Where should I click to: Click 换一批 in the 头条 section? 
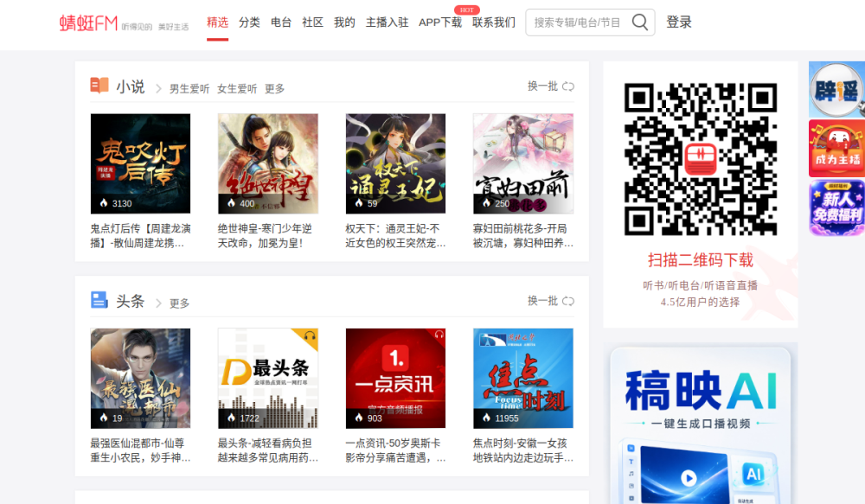point(542,301)
